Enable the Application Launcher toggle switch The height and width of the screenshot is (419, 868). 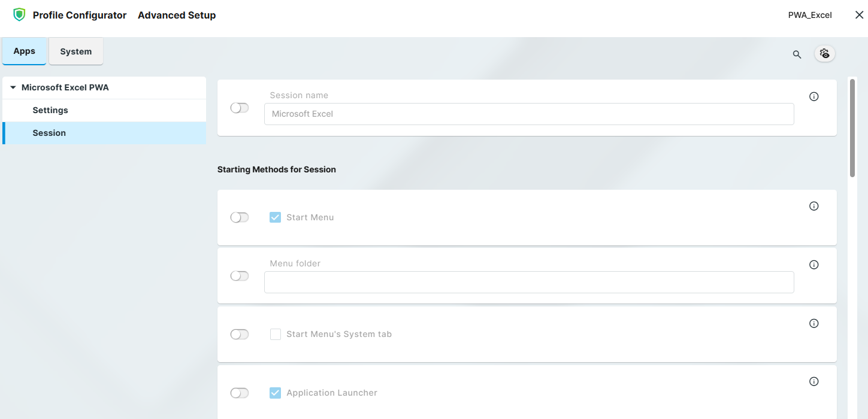coord(240,393)
